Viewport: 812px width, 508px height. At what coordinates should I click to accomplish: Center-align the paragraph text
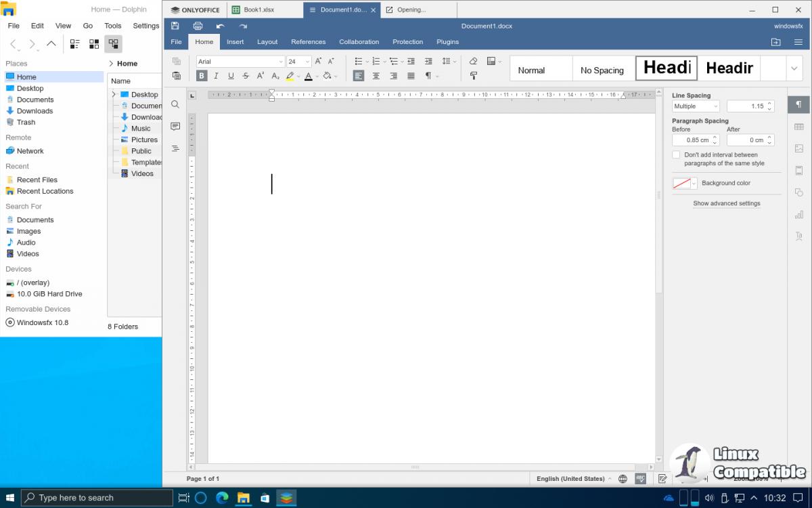[x=376, y=76]
